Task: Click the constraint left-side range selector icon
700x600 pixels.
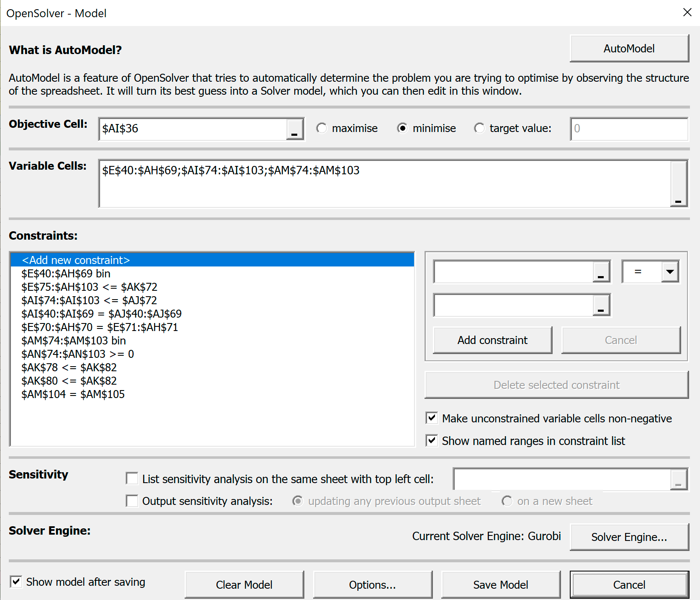Action: [x=601, y=272]
